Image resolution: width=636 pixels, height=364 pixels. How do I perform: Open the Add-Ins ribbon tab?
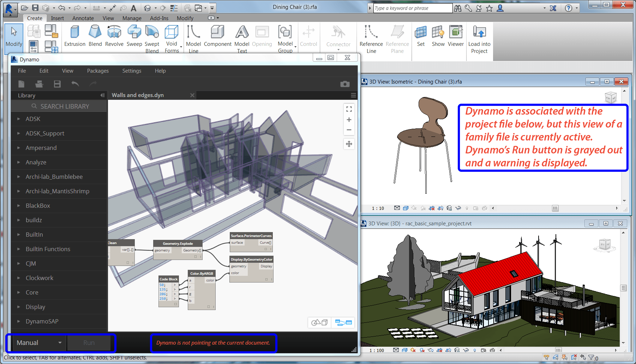159,18
